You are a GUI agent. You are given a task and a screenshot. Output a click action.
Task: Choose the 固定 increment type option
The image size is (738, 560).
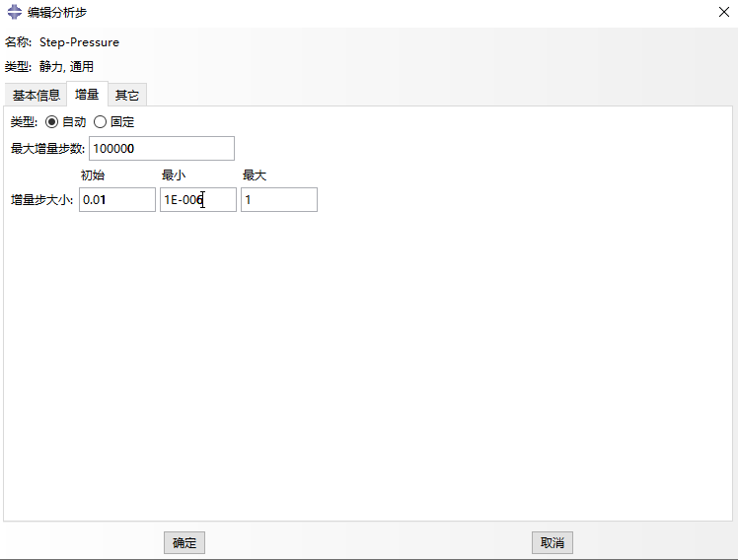click(101, 122)
